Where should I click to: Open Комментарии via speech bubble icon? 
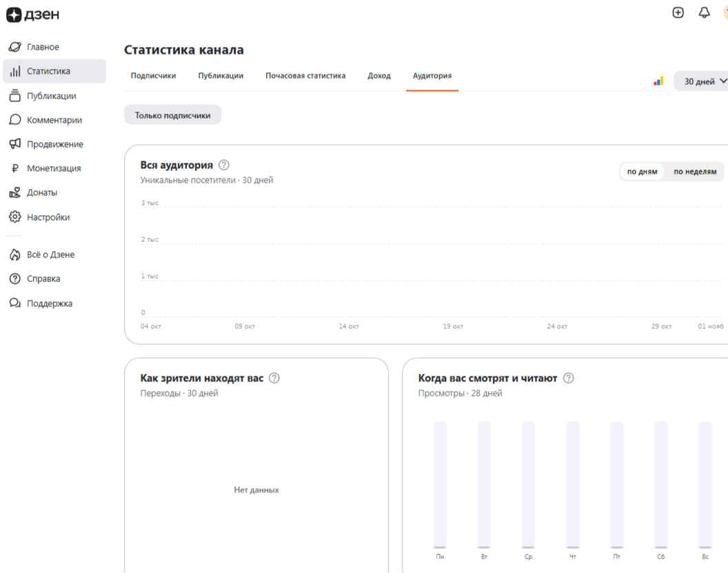coord(15,120)
